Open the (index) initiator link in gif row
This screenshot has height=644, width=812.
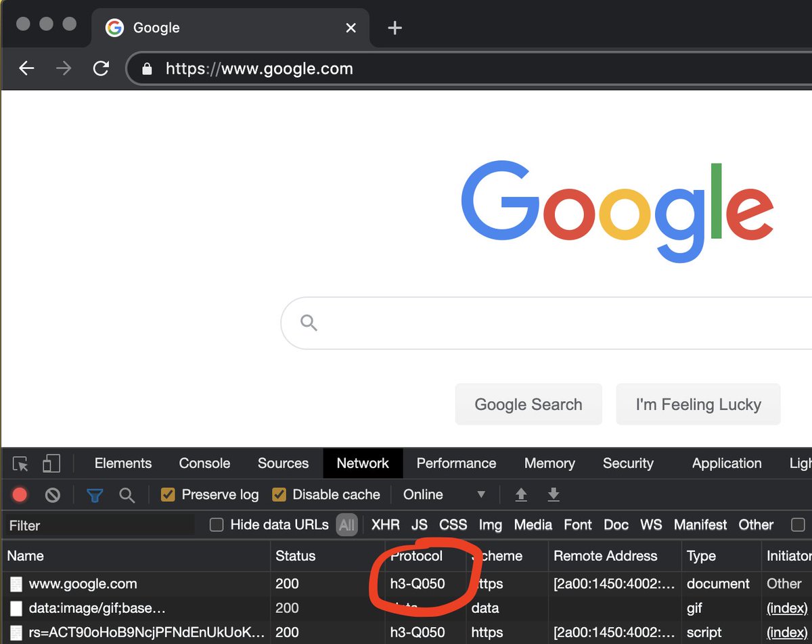click(786, 608)
